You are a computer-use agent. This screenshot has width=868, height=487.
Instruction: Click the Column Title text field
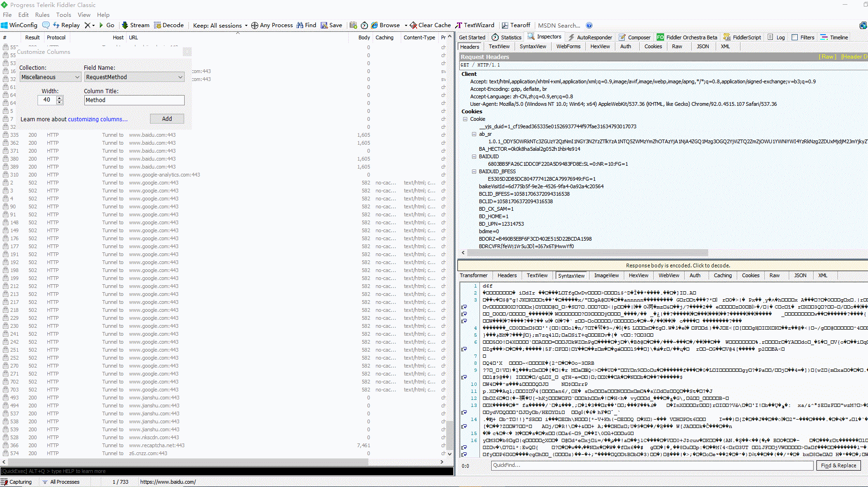tap(134, 100)
